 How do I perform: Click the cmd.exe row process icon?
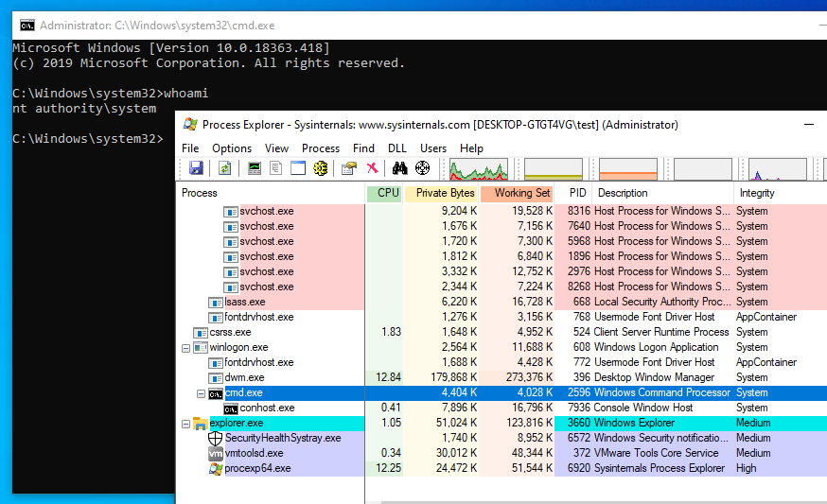point(215,393)
